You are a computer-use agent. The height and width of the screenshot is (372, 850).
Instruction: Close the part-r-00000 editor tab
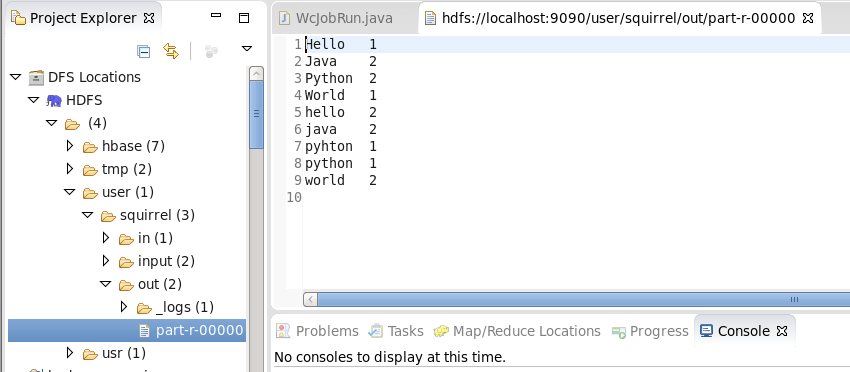point(808,18)
